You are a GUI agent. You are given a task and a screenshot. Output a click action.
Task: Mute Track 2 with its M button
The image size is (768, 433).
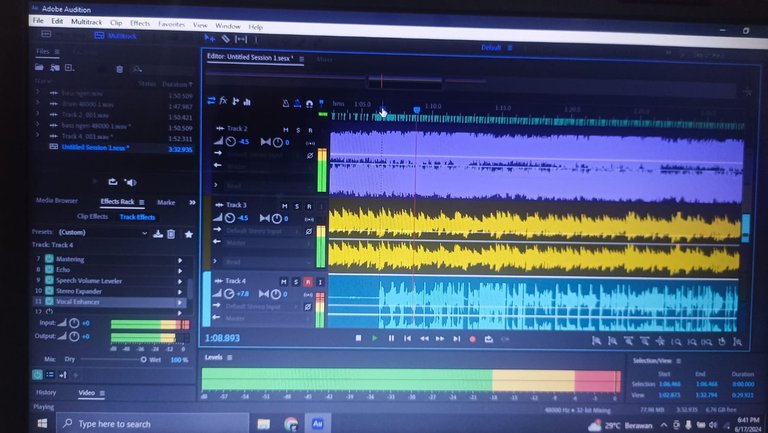285,130
